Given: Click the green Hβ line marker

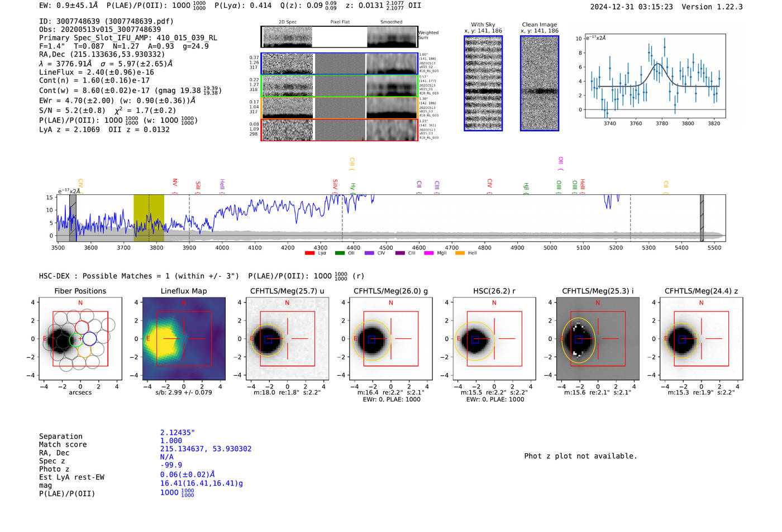Looking at the screenshot, I should pos(526,188).
